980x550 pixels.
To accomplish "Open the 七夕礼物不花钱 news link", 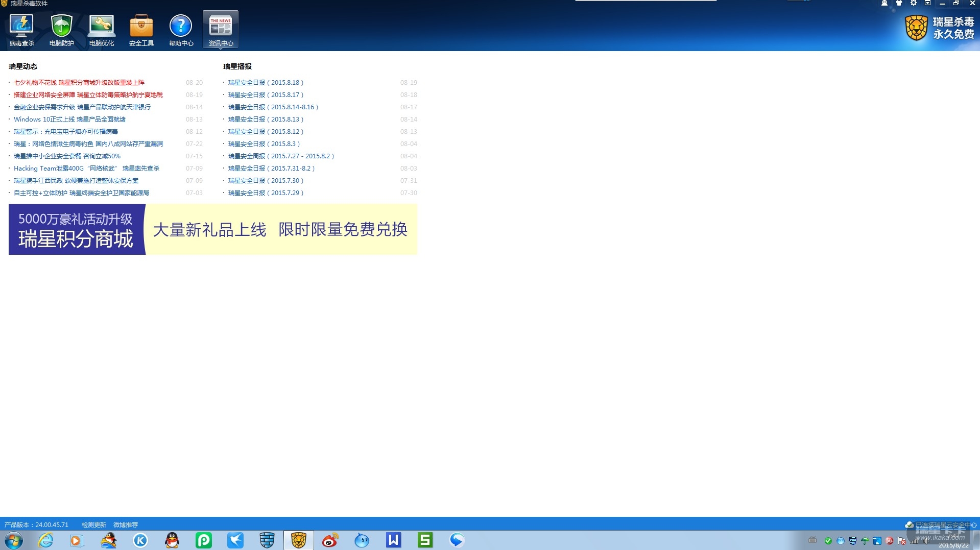I will coord(79,83).
